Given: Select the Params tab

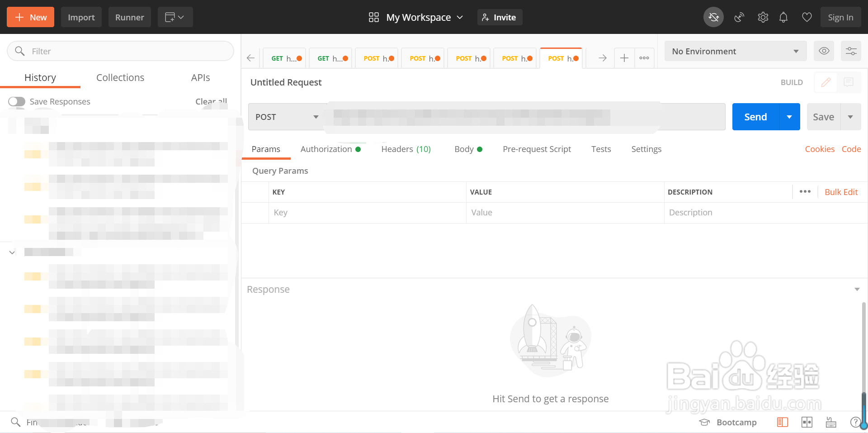Looking at the screenshot, I should pyautogui.click(x=266, y=149).
